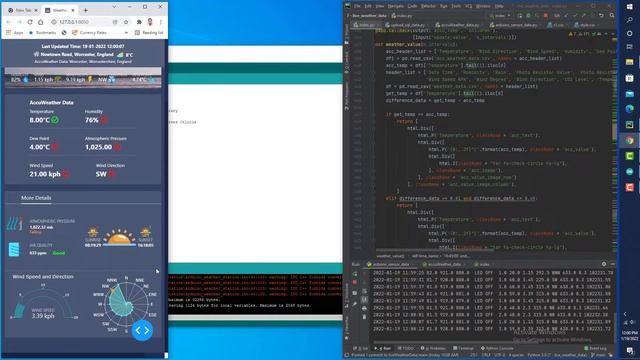
Task: Click PyCharm Search Everywhere magnifier
Action: pos(612,16)
